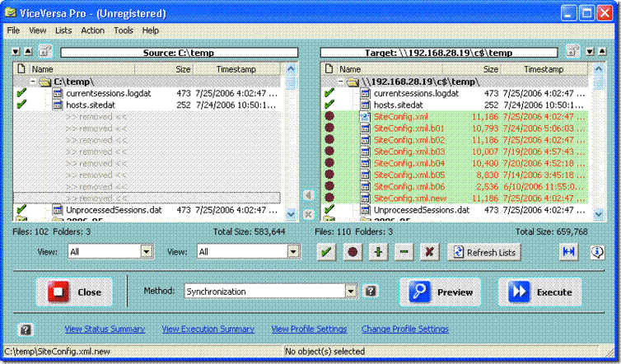Open the View Profile Settings link
The height and width of the screenshot is (364, 621).
point(309,329)
